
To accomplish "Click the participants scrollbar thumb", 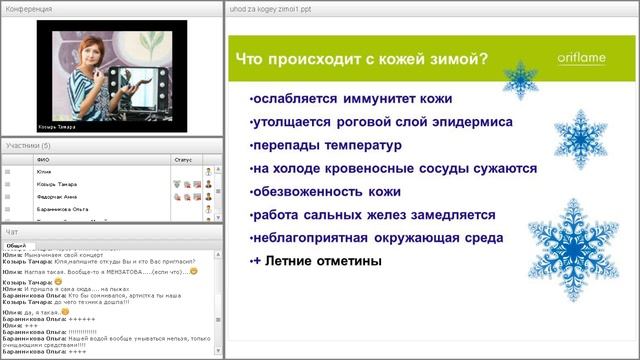I will [x=218, y=191].
